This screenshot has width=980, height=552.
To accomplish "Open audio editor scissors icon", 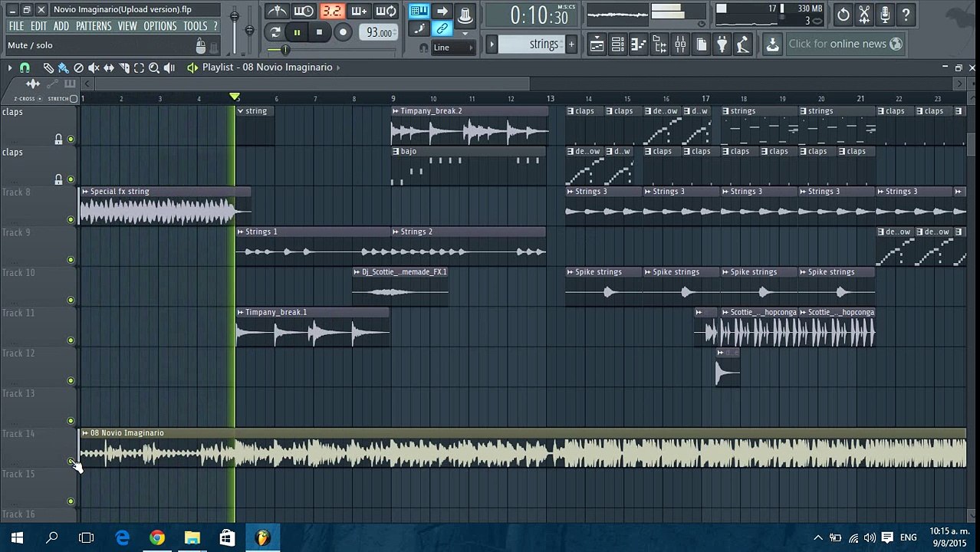I will (x=864, y=15).
